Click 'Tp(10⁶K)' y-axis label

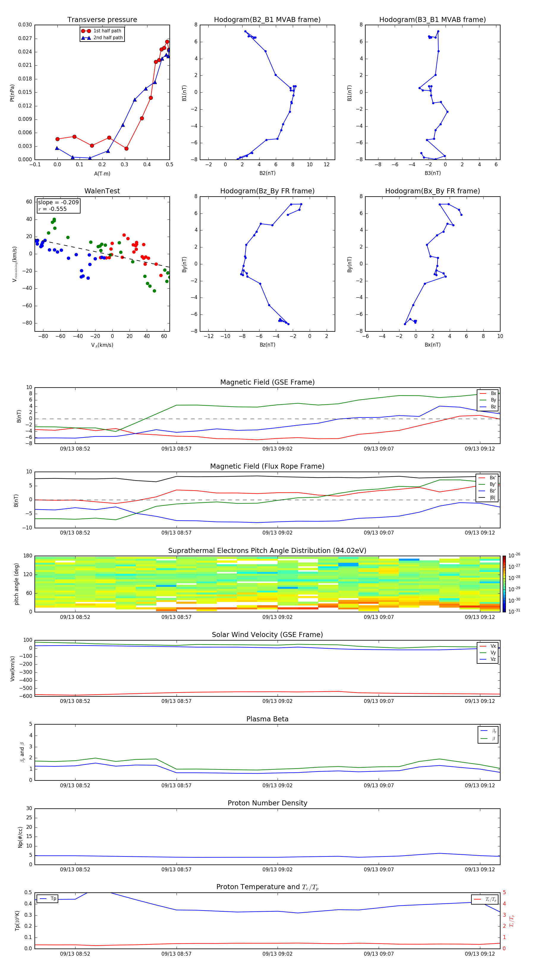17,921
